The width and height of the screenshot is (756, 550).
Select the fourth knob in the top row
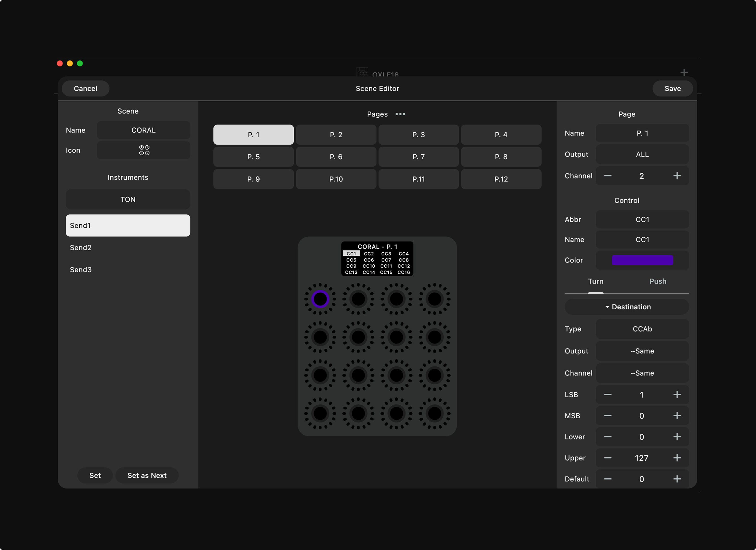point(434,299)
